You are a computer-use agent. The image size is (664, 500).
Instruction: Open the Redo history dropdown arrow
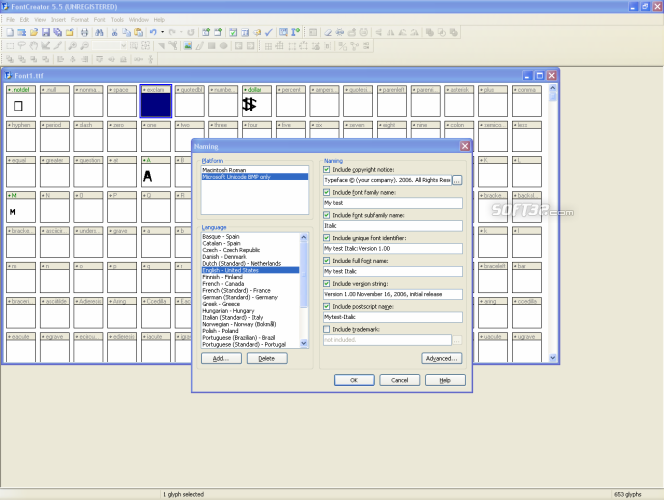click(x=181, y=32)
